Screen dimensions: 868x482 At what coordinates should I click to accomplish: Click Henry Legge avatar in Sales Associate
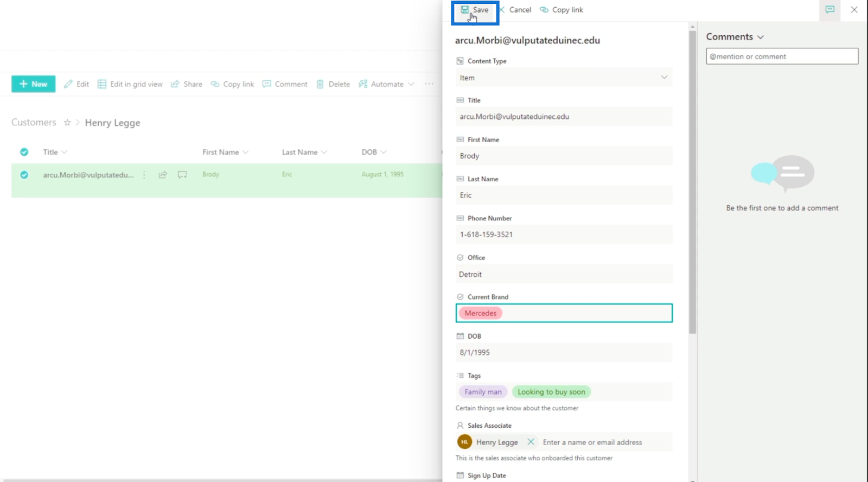pyautogui.click(x=464, y=442)
